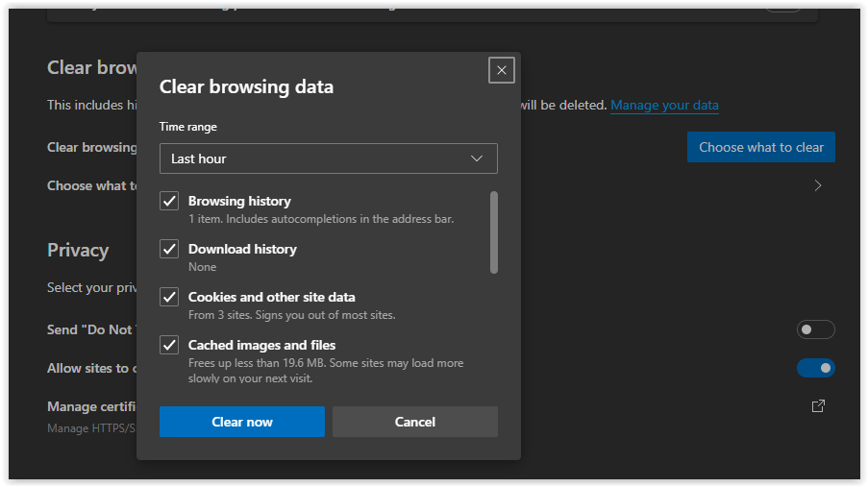Open Manage certificates external link icon

coord(818,406)
